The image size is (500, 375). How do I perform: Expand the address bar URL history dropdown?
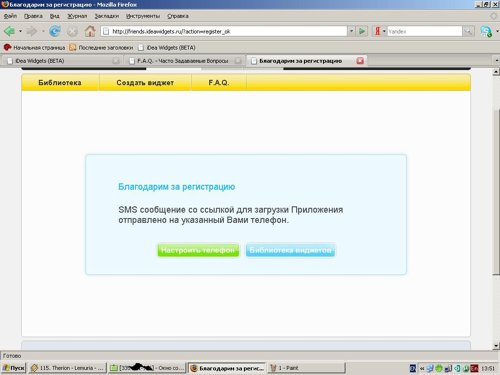351,31
